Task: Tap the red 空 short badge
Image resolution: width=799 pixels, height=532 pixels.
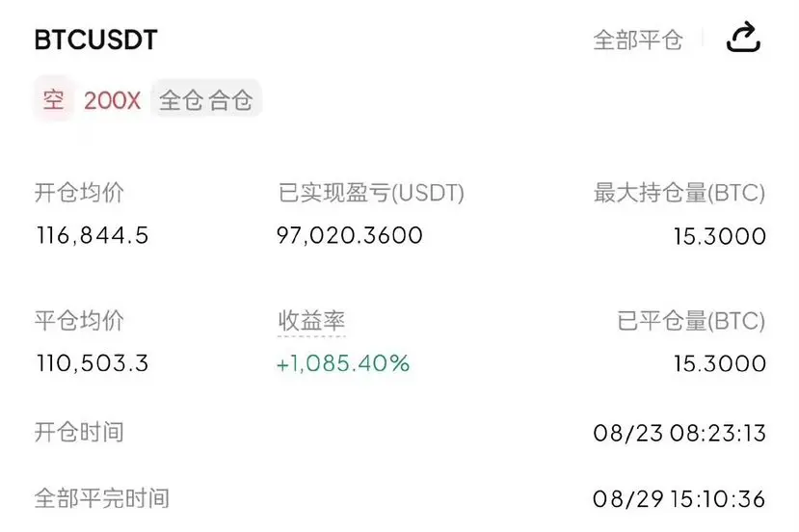Action: coord(54,99)
